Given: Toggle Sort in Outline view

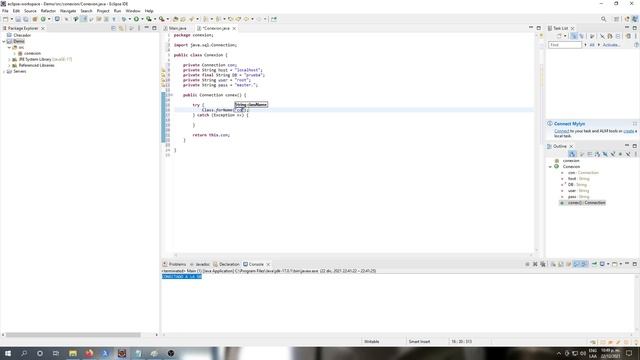Looking at the screenshot, I should [x=597, y=154].
